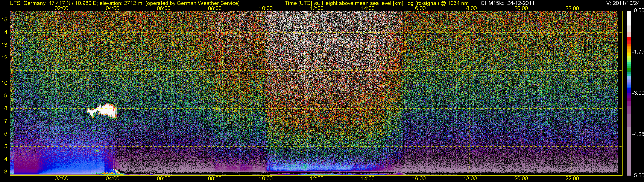The height and width of the screenshot is (182, 644).
Task: Click the 13. km height axis label
Action: tap(5, 45)
